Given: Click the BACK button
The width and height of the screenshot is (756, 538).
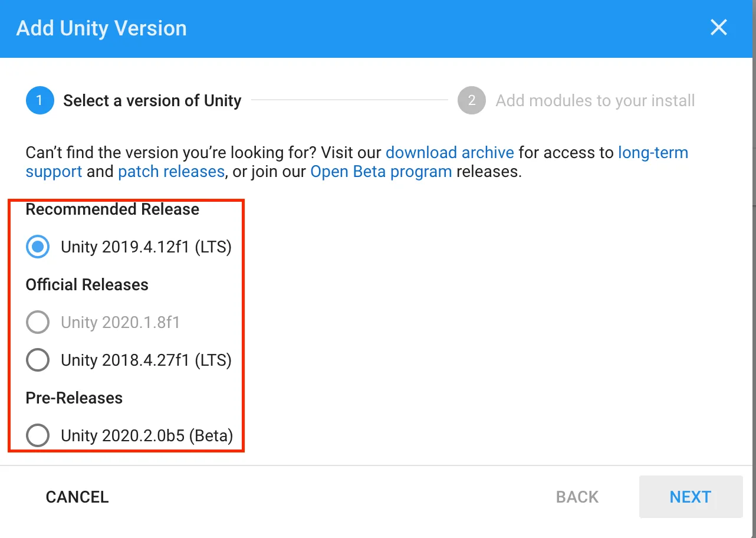Looking at the screenshot, I should click(x=577, y=497).
